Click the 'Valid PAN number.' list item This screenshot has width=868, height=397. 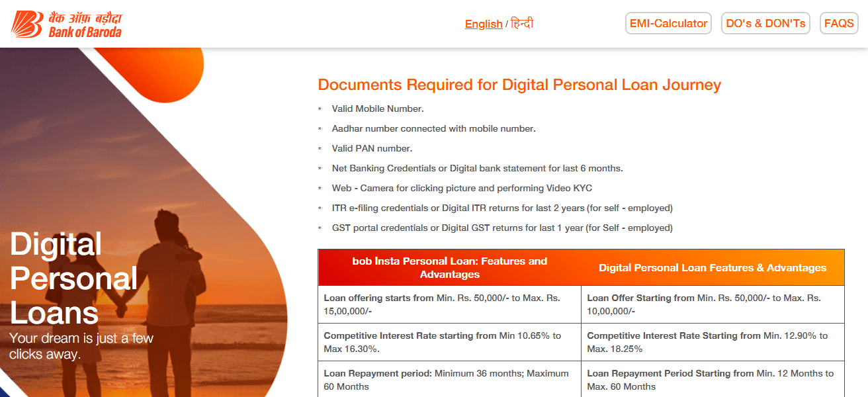372,148
